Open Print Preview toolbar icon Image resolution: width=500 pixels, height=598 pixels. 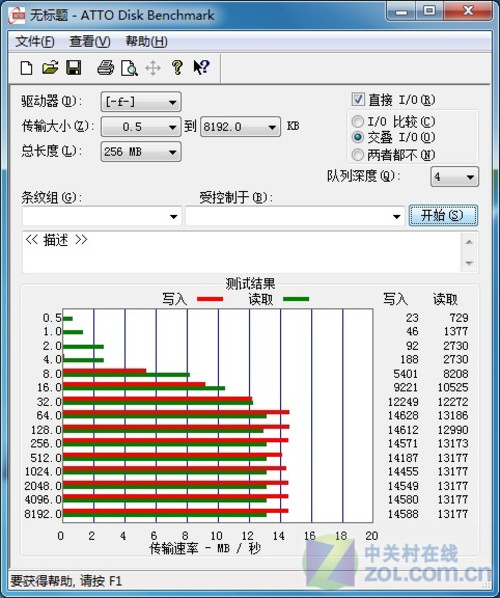coord(129,68)
